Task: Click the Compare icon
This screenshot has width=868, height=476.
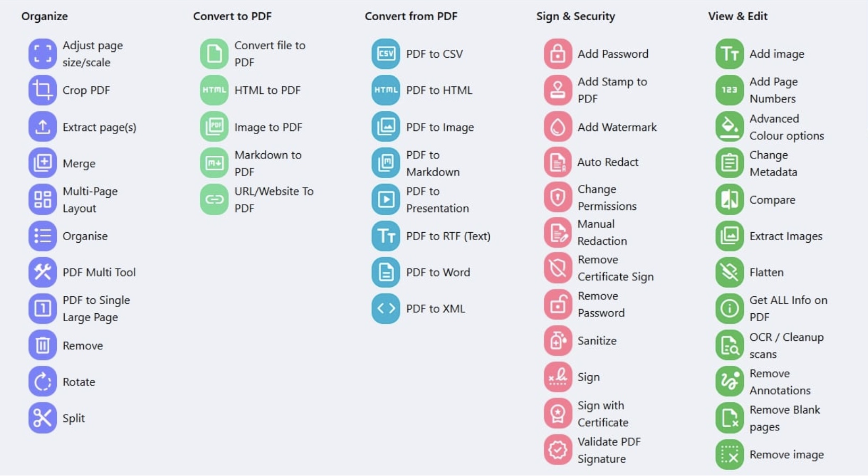Action: (x=730, y=199)
